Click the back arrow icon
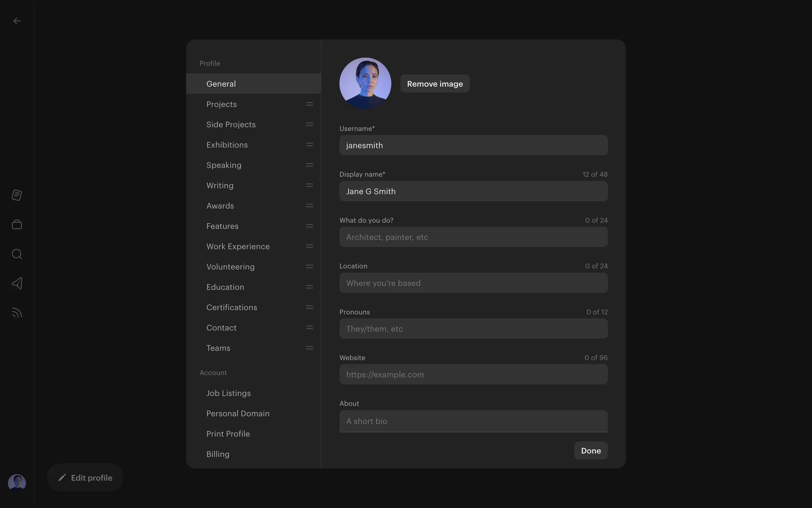Screen dimensions: 812x508 17,21
